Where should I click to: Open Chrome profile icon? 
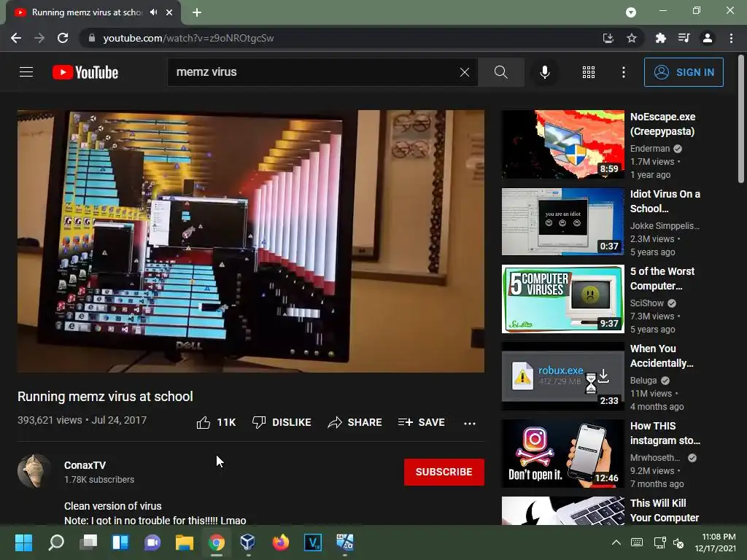(x=708, y=38)
